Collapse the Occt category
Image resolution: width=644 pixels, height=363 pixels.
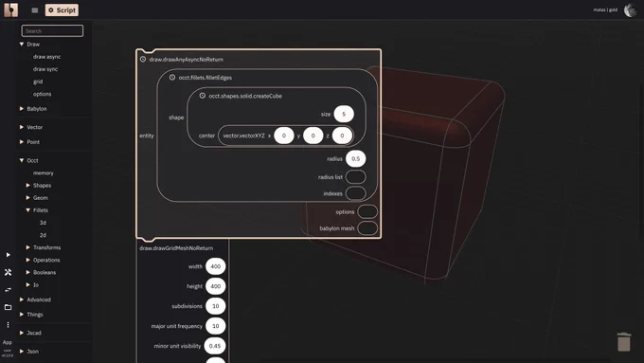pyautogui.click(x=22, y=160)
